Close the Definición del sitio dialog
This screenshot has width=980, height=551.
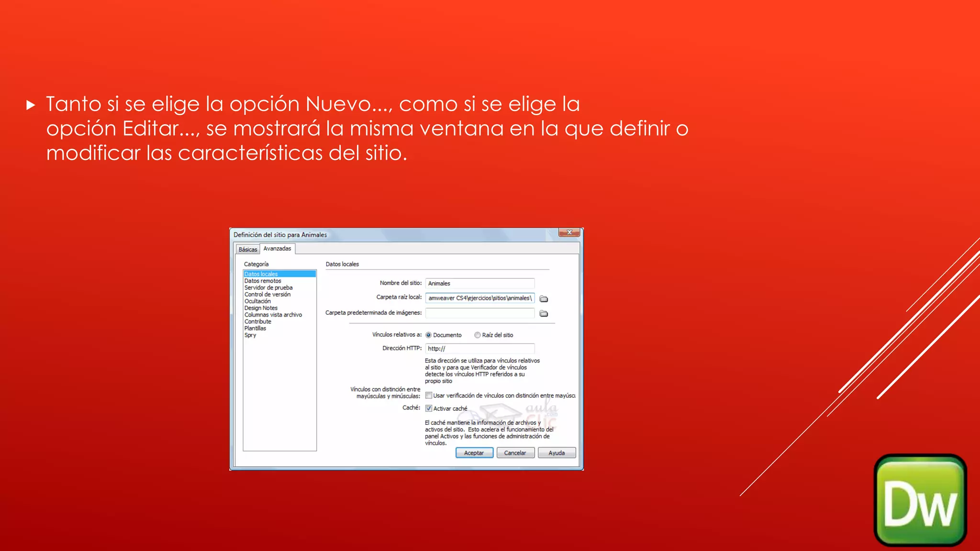pyautogui.click(x=569, y=232)
